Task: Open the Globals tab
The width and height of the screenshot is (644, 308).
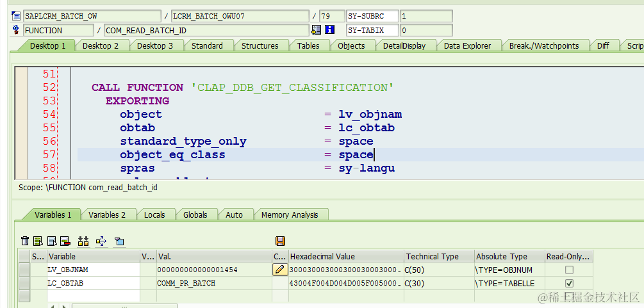Action: click(195, 215)
